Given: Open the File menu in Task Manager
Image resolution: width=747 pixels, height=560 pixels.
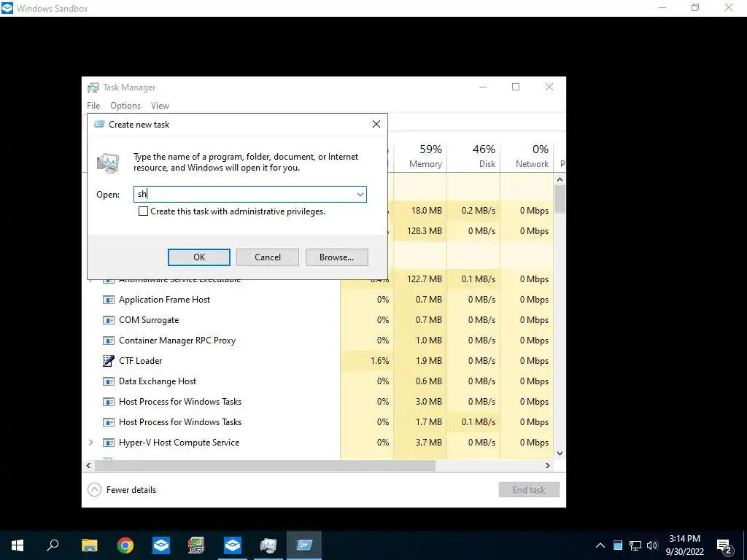Looking at the screenshot, I should (x=93, y=106).
